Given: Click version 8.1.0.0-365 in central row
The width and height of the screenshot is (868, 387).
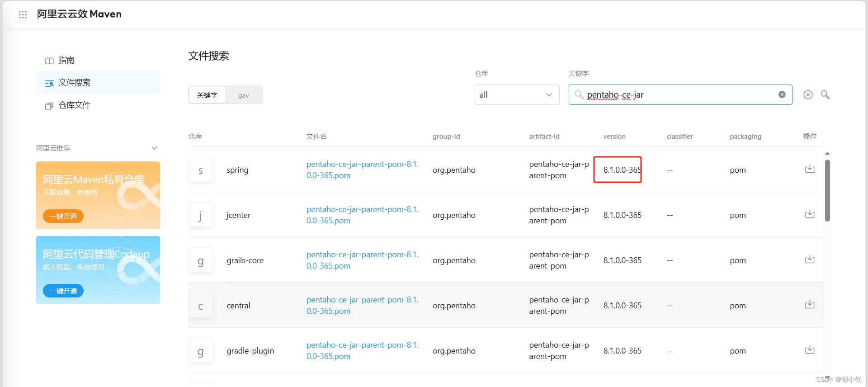Looking at the screenshot, I should click(x=622, y=306).
